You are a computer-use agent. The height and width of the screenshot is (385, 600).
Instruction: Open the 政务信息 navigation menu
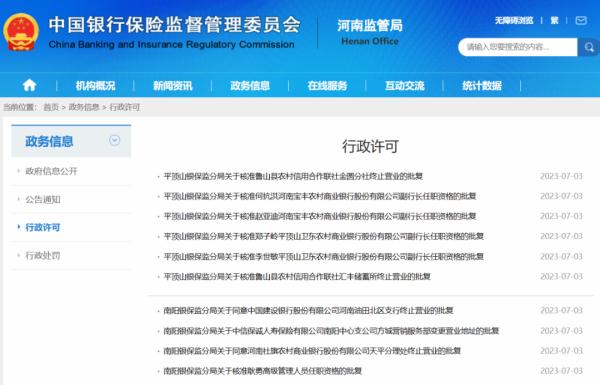coord(250,86)
